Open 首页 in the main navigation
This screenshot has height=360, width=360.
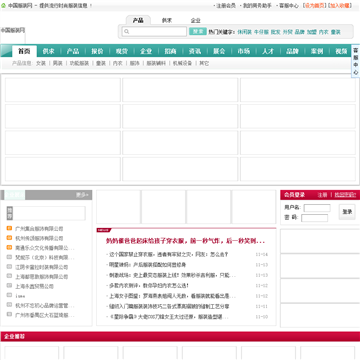pyautogui.click(x=24, y=51)
